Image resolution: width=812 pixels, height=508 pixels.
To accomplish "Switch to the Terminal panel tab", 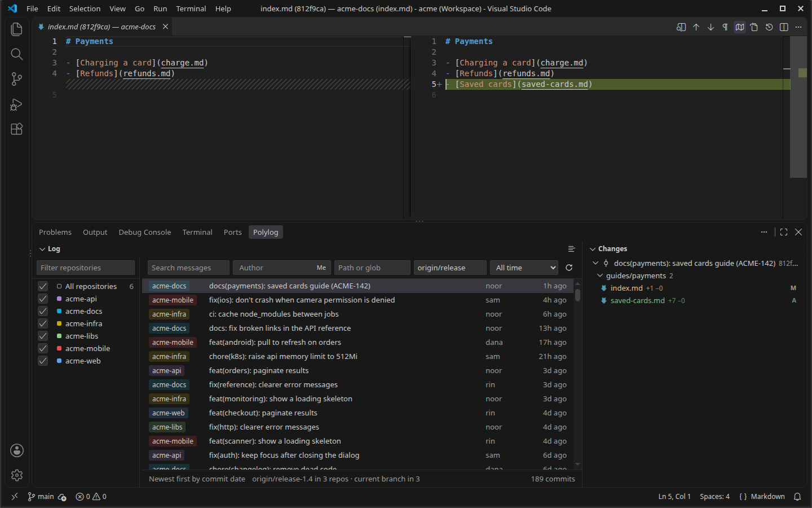I will point(197,232).
